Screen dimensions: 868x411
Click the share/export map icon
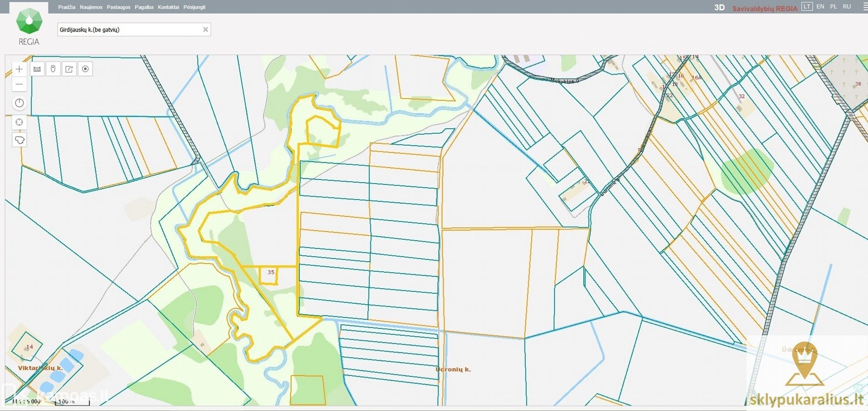click(69, 69)
